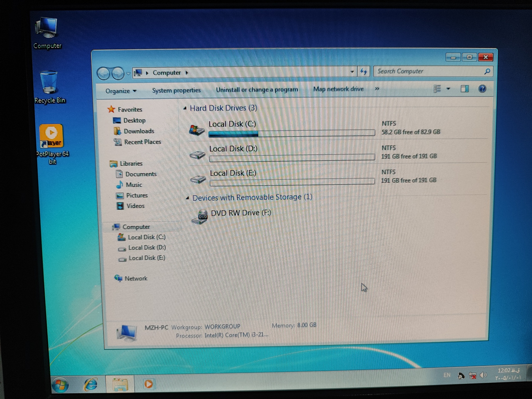This screenshot has width=532, height=399.
Task: Toggle the preview pane icon
Action: [464, 89]
